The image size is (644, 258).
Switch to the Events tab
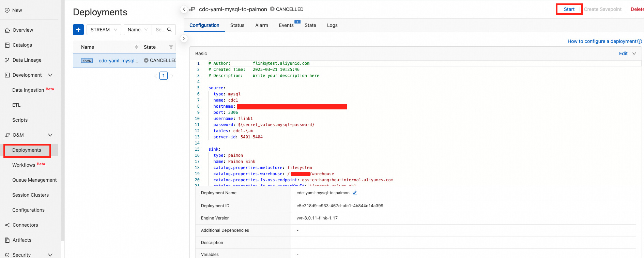(x=286, y=25)
